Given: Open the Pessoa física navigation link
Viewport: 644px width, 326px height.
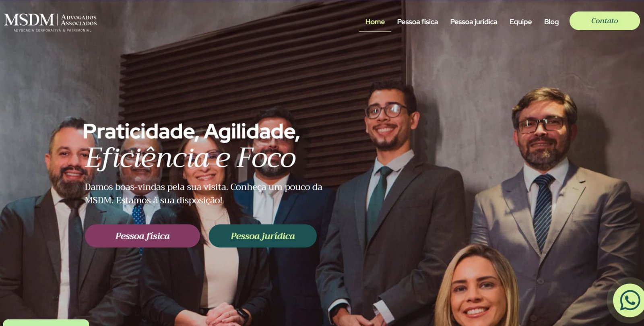Looking at the screenshot, I should 417,22.
